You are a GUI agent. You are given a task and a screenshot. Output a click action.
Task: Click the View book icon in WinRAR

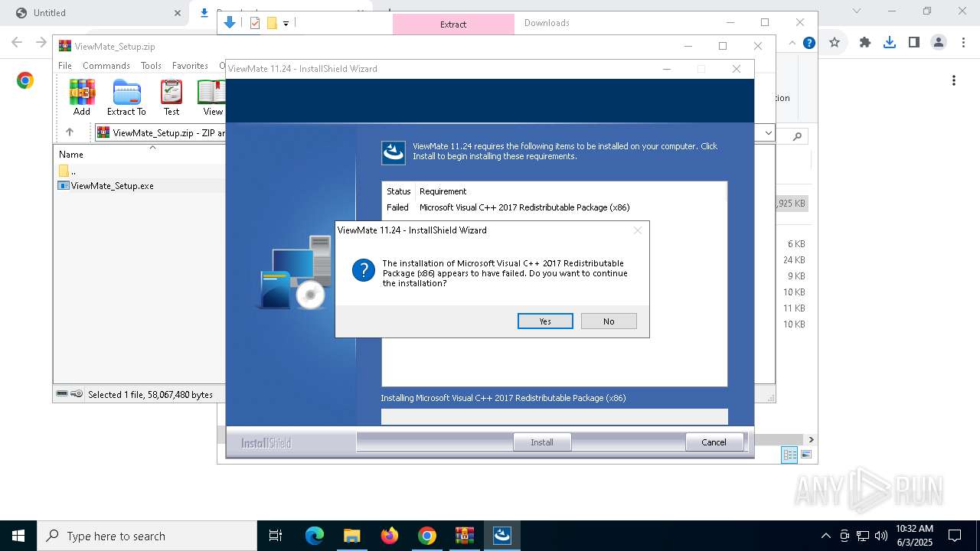pyautogui.click(x=212, y=98)
